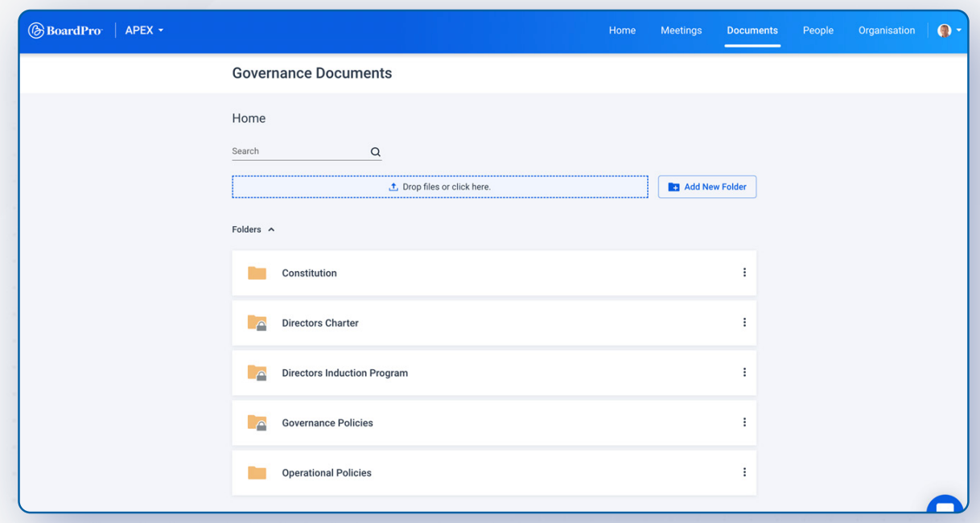Image resolution: width=980 pixels, height=523 pixels.
Task: Open the three-dot menu for Governance Policies
Action: coord(744,422)
